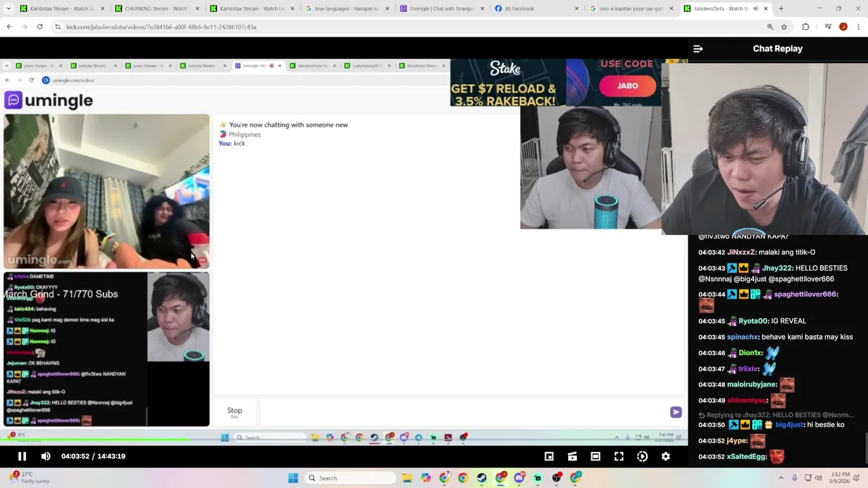Screen dimensions: 868x488
Task: Click username Ryota00 in Chat Replay
Action: (753, 321)
